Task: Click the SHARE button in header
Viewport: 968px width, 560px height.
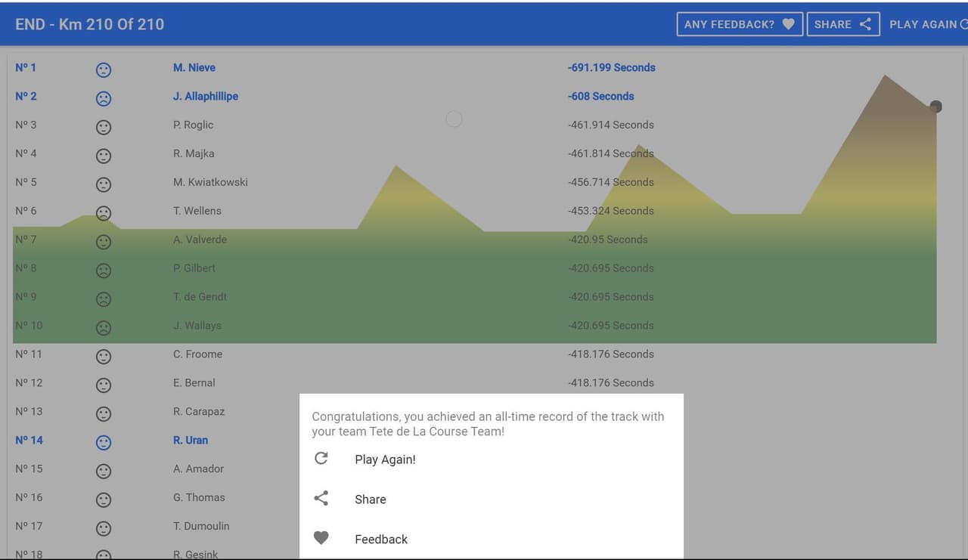Action: 843,24
